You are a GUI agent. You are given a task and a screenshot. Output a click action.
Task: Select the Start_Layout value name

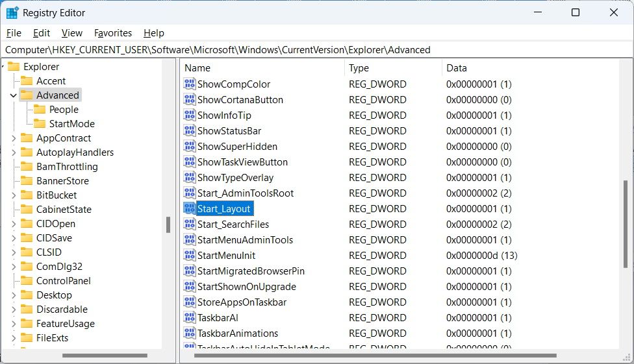click(225, 208)
